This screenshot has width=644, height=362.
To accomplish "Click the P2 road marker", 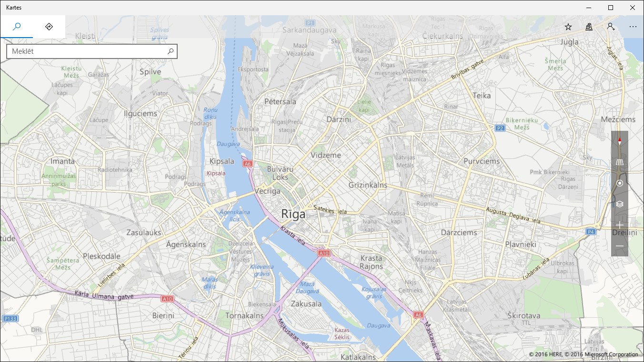I will [x=500, y=128].
